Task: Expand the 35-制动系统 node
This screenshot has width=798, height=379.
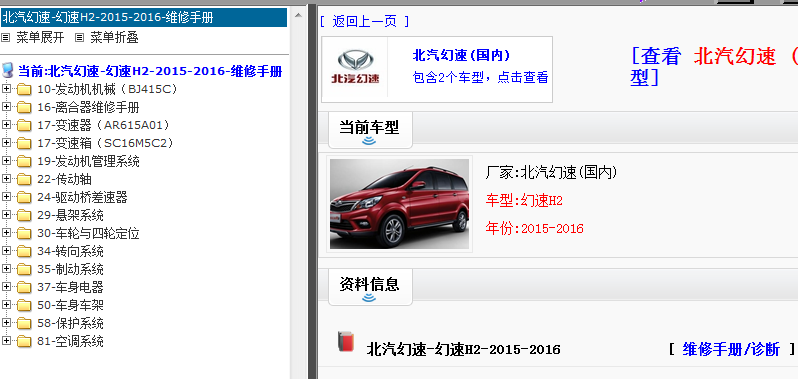Action: (x=6, y=269)
